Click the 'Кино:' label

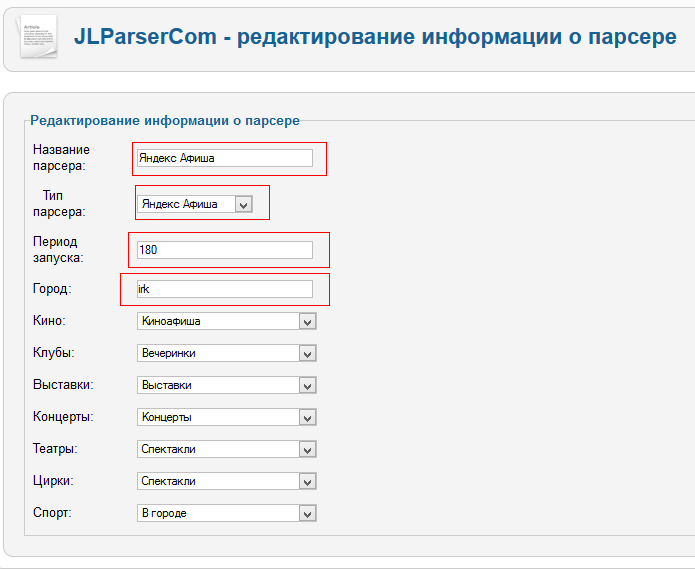coord(49,320)
